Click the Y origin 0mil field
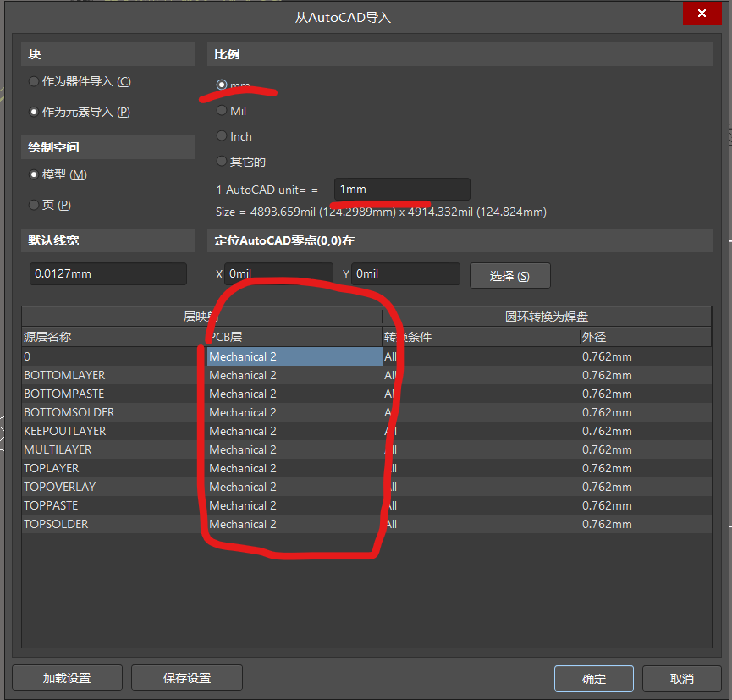Screen dimensions: 732x700 tap(405, 273)
